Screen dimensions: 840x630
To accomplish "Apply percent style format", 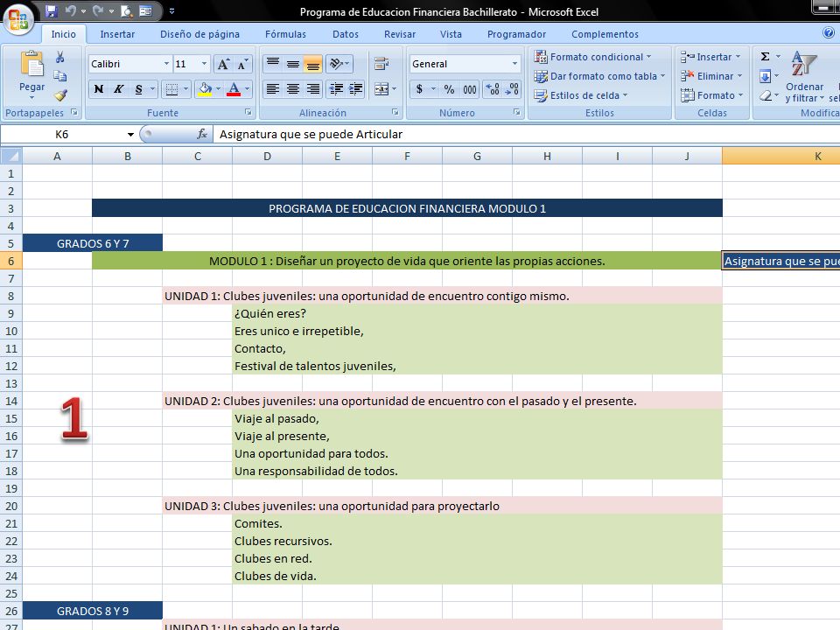I will pyautogui.click(x=449, y=89).
